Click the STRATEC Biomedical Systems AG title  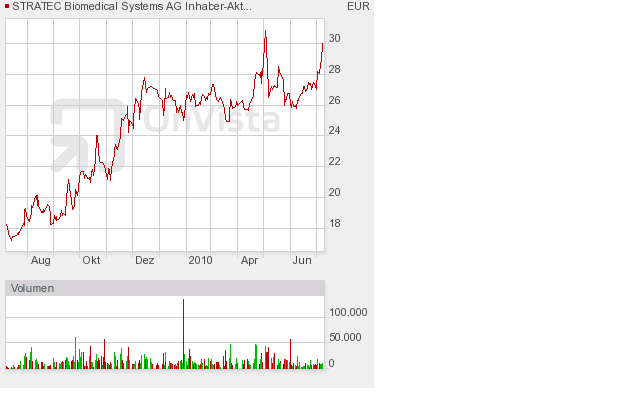pyautogui.click(x=132, y=6)
